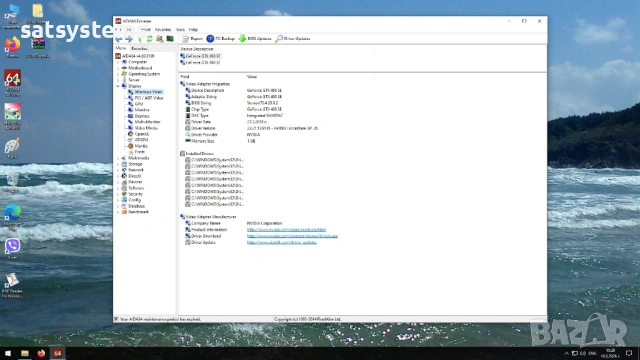The image size is (640, 360).
Task: Open the notification center in tray
Action: click(x=629, y=353)
